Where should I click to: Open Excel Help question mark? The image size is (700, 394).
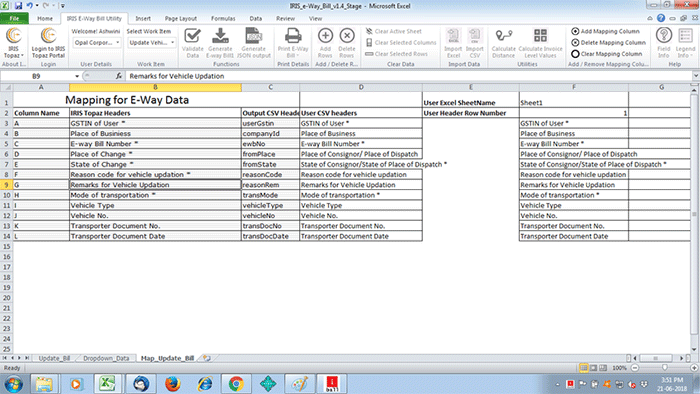click(661, 18)
